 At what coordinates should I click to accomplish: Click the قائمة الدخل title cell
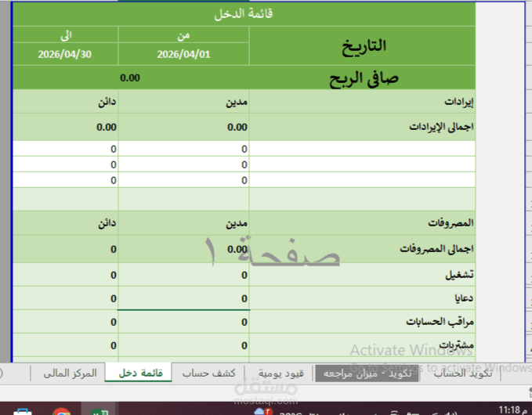[244, 14]
